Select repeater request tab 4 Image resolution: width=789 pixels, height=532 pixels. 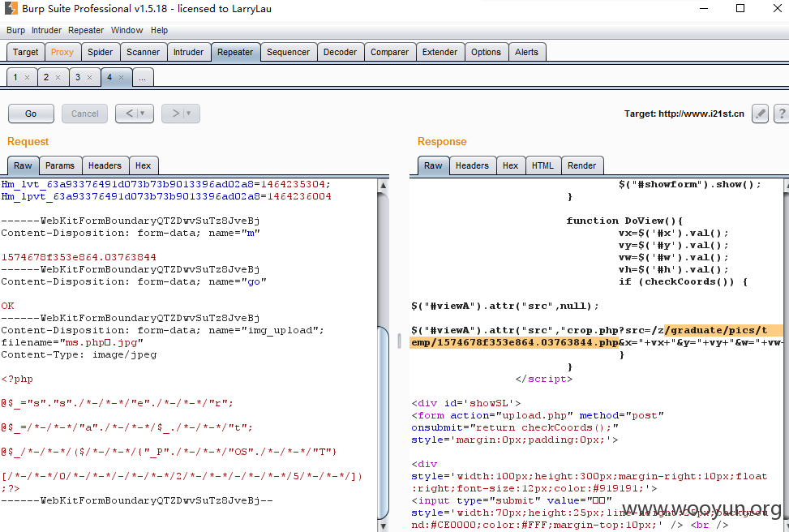109,78
